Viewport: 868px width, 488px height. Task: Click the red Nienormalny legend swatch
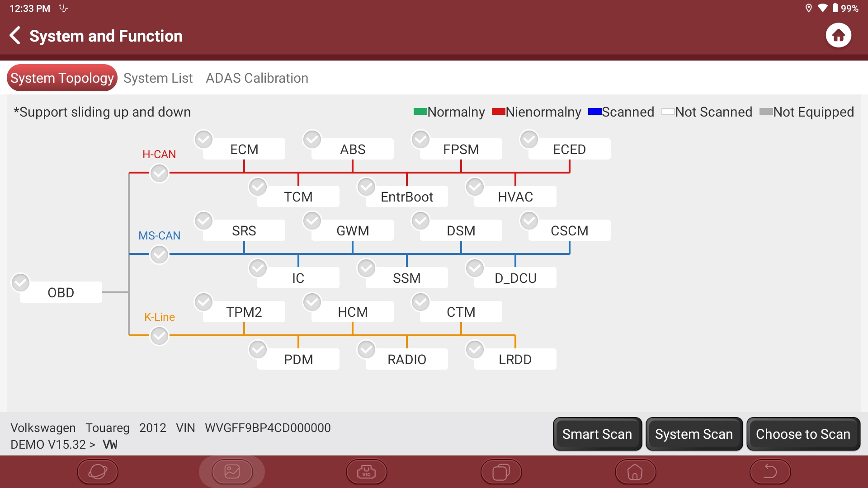coord(498,112)
